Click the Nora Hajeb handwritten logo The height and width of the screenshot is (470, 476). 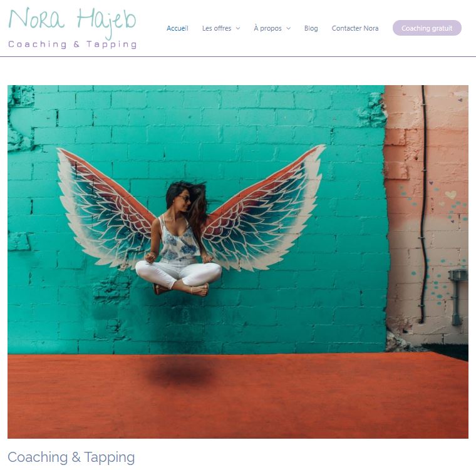click(72, 21)
